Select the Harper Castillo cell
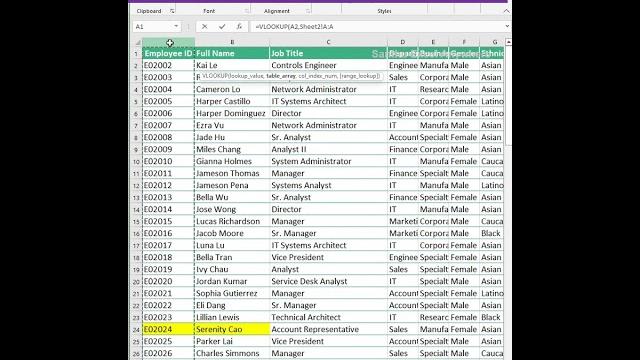This screenshot has width=640, height=360. 232,101
